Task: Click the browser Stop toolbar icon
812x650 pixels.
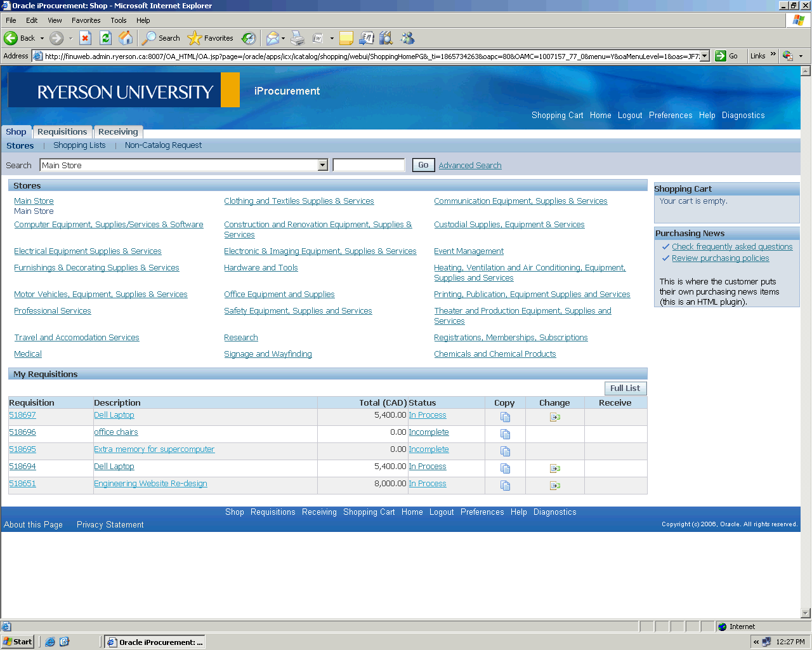Action: pyautogui.click(x=86, y=38)
